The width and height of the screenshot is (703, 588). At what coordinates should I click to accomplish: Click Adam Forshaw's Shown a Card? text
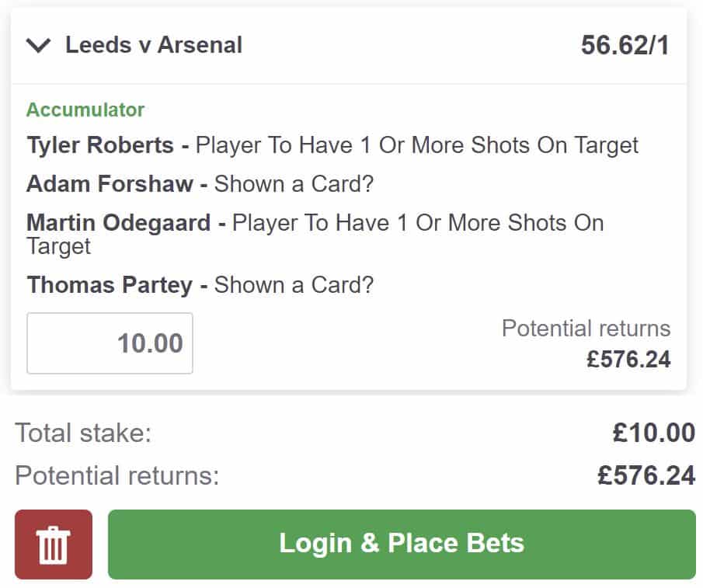coord(294,184)
